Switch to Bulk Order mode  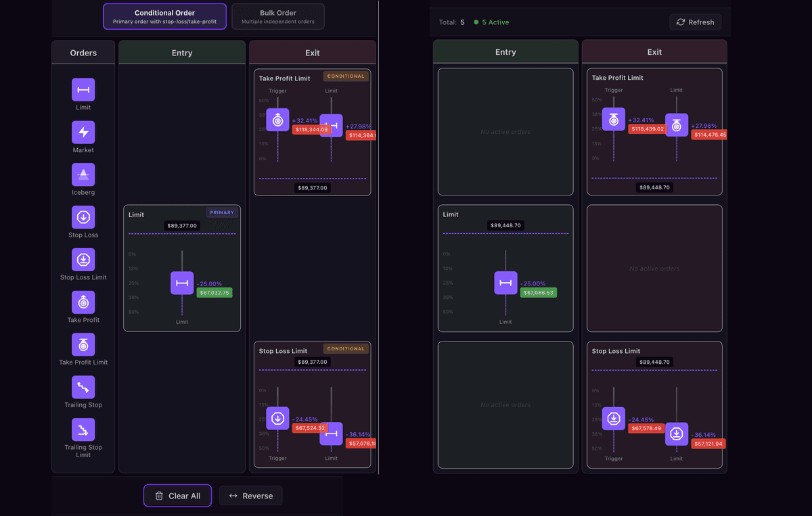(277, 17)
